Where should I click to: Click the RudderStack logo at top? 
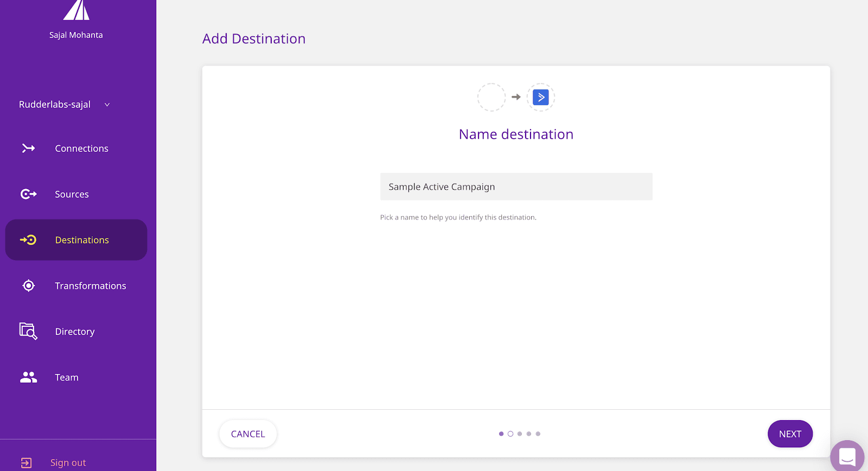76,10
